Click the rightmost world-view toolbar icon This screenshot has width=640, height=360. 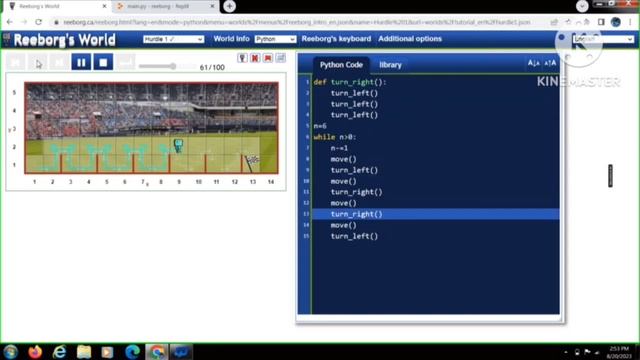(x=281, y=58)
